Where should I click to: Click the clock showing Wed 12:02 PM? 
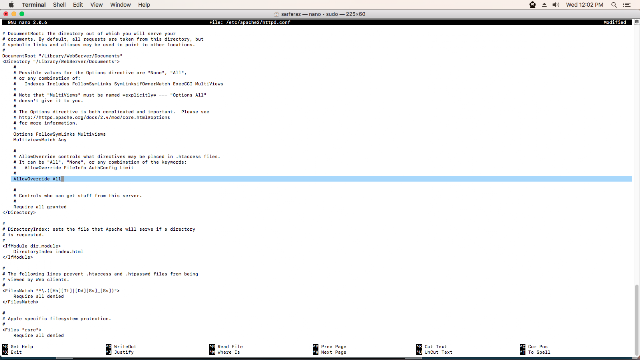click(x=584, y=5)
